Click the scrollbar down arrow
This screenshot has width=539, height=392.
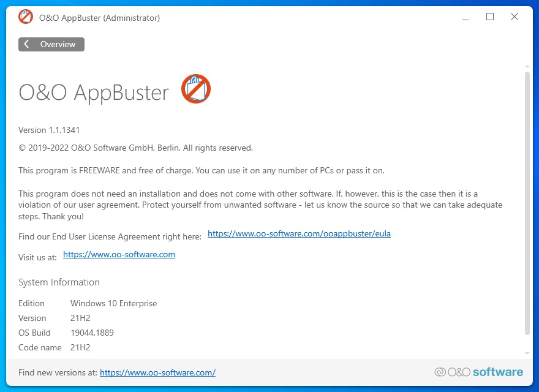tap(527, 353)
